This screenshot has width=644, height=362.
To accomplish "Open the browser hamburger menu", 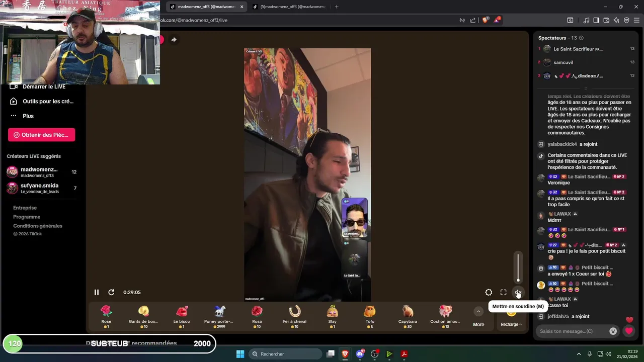I will tap(636, 20).
